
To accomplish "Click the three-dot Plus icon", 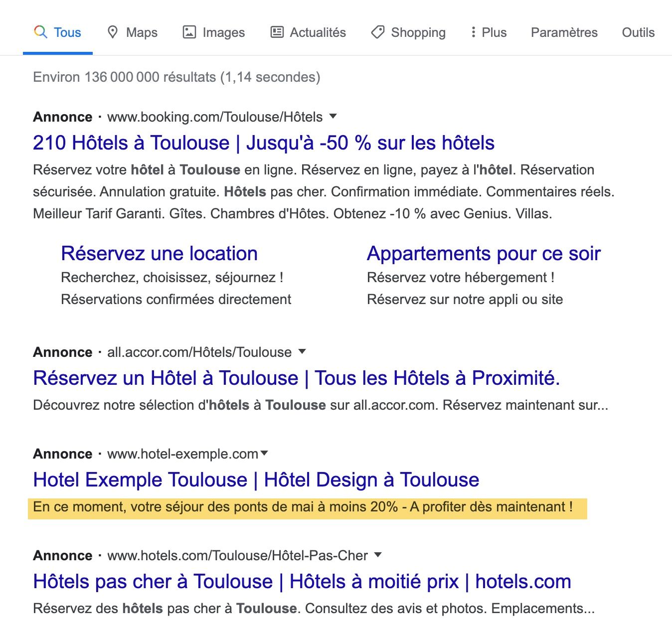I will [473, 32].
